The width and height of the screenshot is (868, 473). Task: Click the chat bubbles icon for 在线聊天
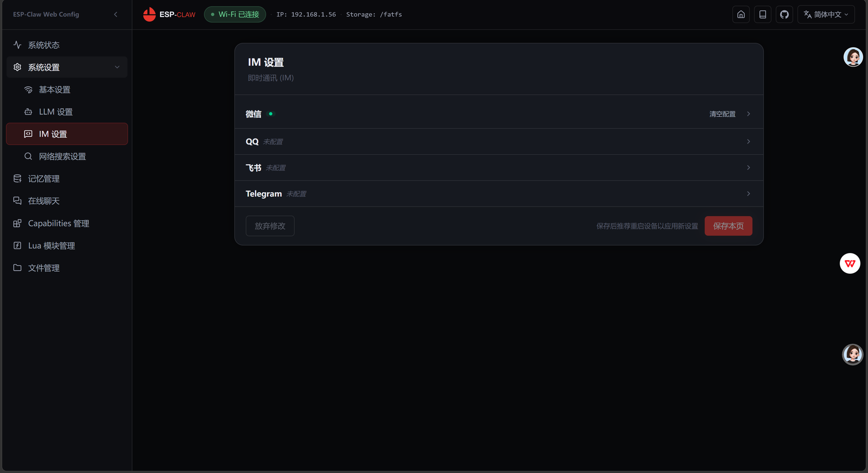tap(18, 201)
